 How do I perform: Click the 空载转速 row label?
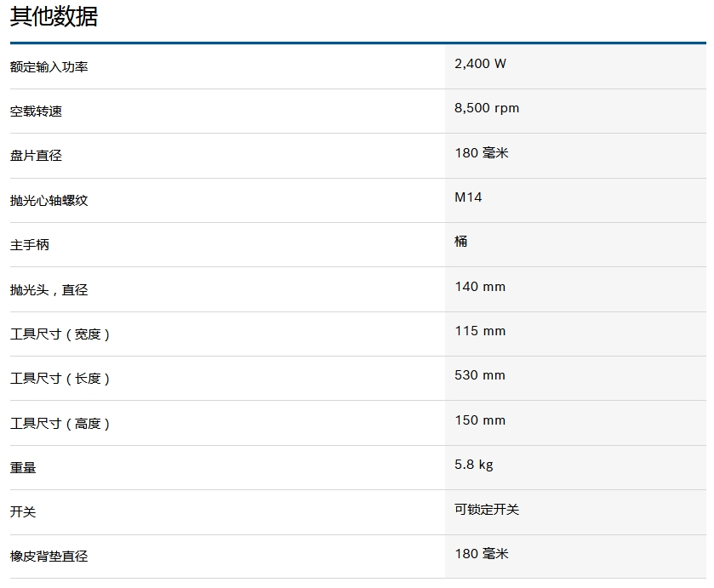(x=36, y=111)
